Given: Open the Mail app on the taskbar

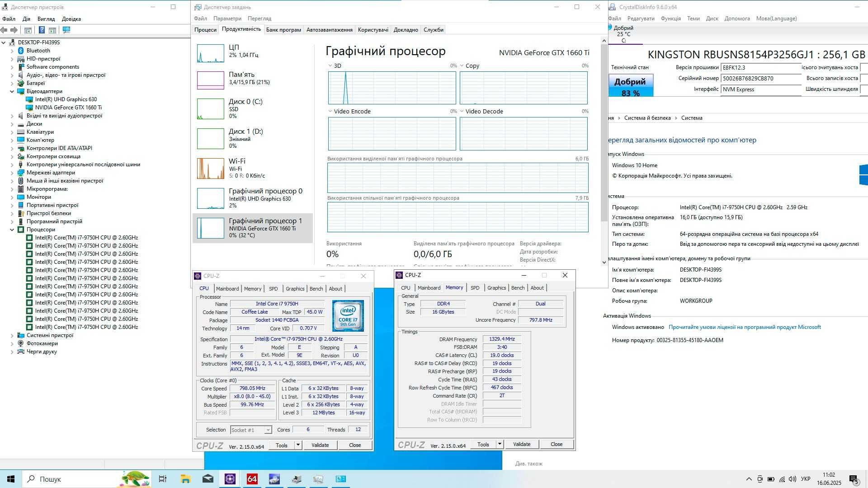Looking at the screenshot, I should click(208, 479).
